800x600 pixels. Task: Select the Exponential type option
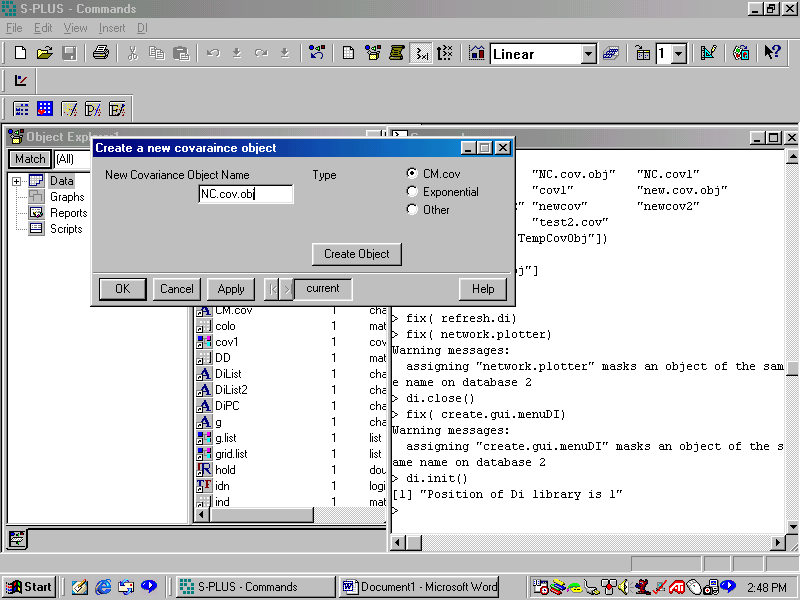click(412, 192)
